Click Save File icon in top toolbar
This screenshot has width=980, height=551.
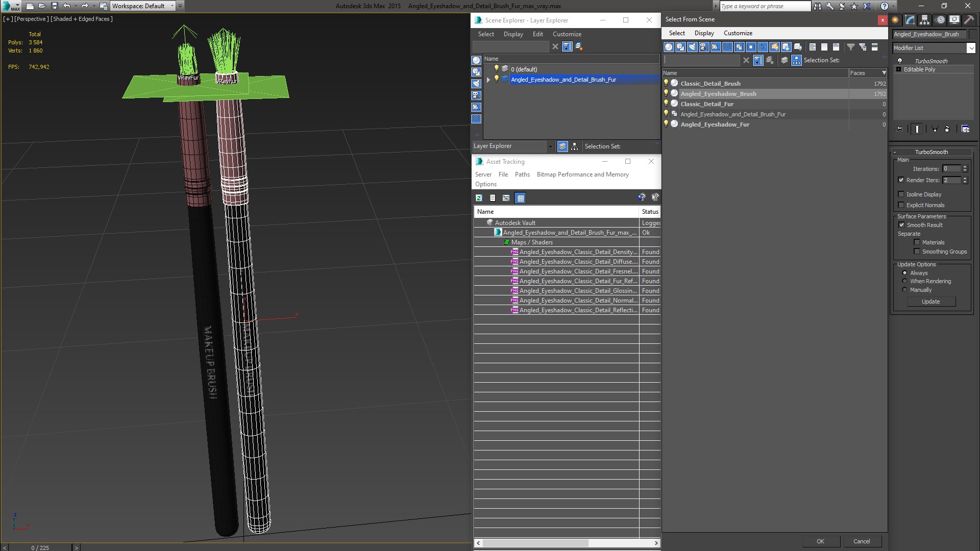(x=55, y=6)
